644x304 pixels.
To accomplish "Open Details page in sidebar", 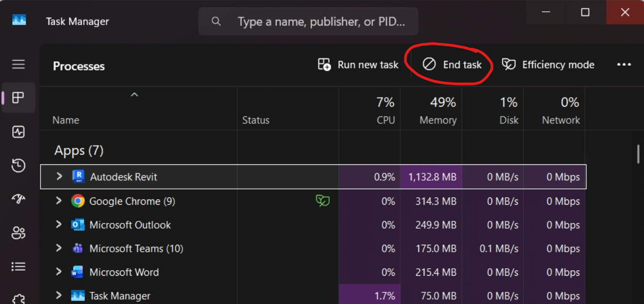I will 19,266.
